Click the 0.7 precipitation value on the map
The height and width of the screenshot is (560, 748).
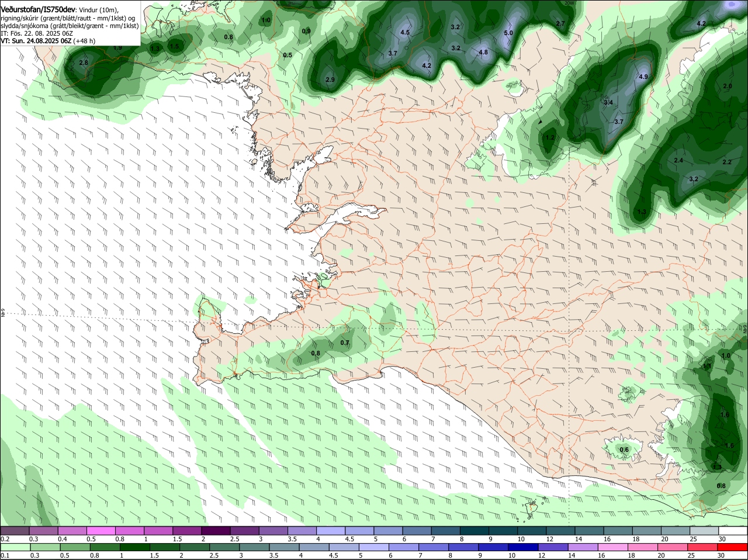(345, 343)
